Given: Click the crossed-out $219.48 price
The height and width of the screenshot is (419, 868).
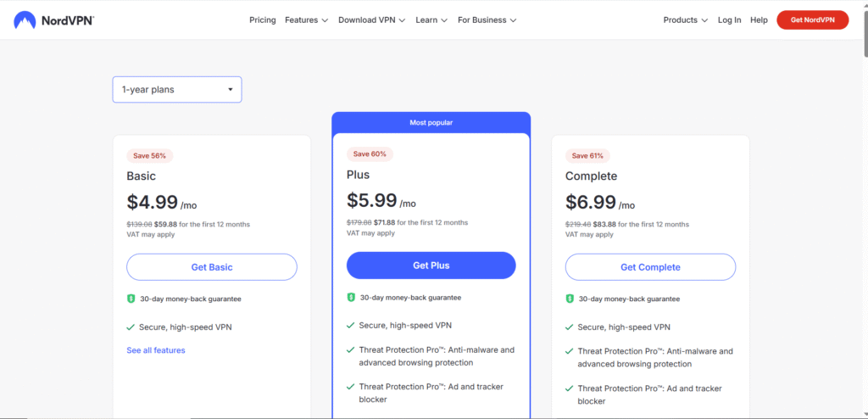Looking at the screenshot, I should [578, 225].
